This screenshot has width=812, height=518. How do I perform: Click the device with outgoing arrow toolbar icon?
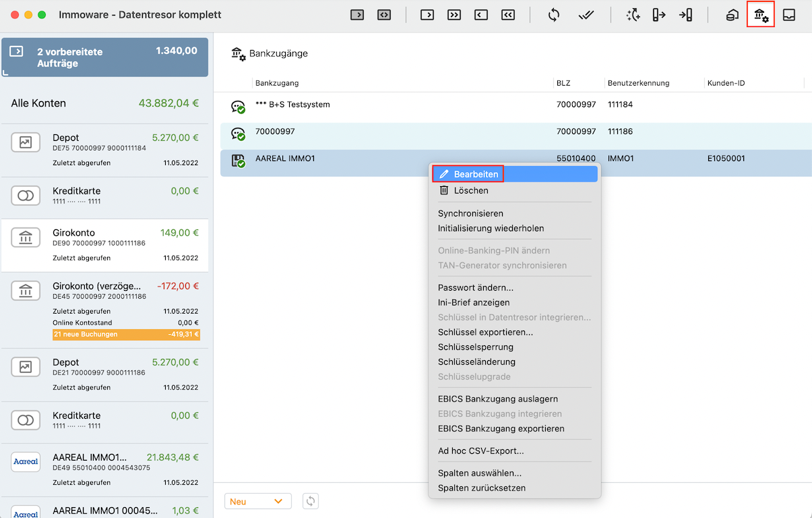pos(659,15)
